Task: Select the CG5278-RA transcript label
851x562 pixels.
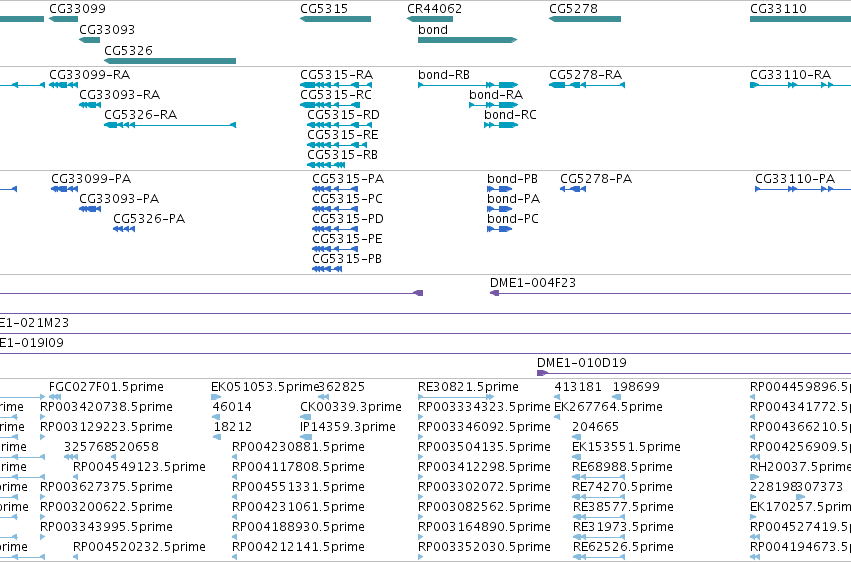Action: coord(586,75)
